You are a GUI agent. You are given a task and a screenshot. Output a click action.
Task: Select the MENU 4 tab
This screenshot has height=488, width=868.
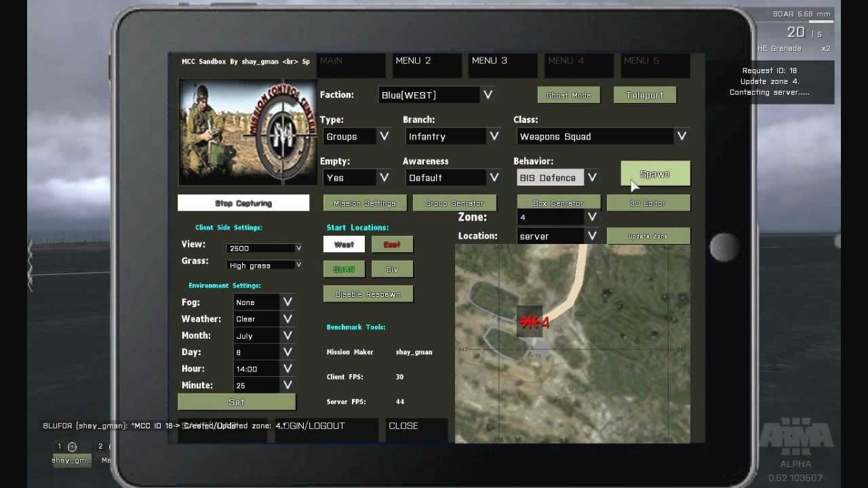(579, 66)
